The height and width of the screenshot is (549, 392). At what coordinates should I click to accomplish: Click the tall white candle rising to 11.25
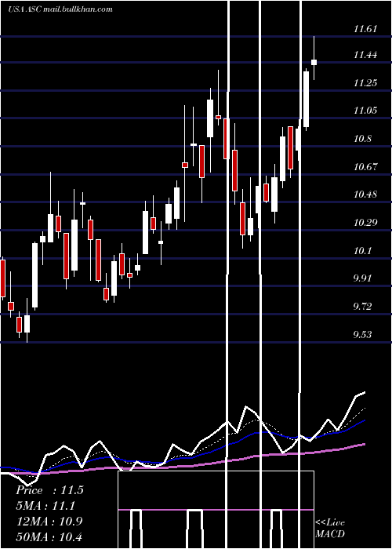[306, 99]
